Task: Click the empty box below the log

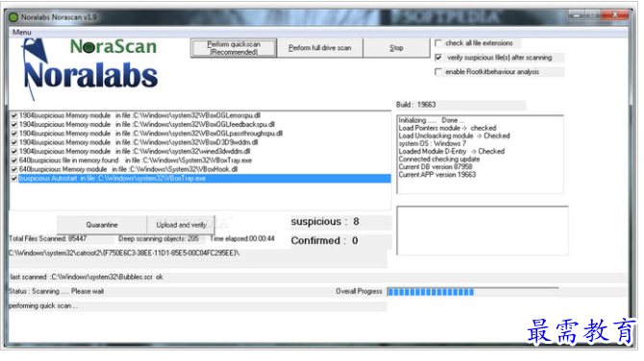Action: click(483, 231)
